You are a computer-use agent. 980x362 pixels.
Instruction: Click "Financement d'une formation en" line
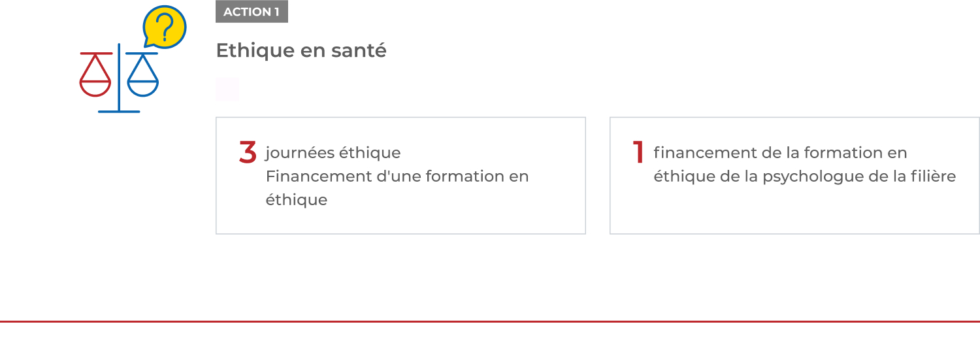tap(397, 176)
